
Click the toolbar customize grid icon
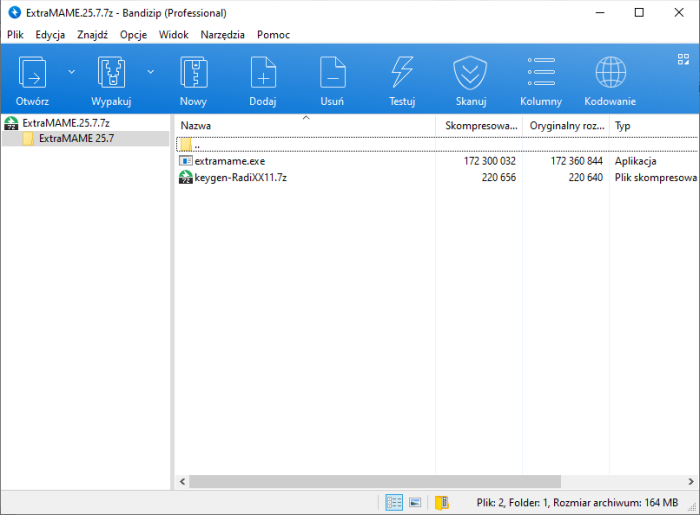pos(683,59)
